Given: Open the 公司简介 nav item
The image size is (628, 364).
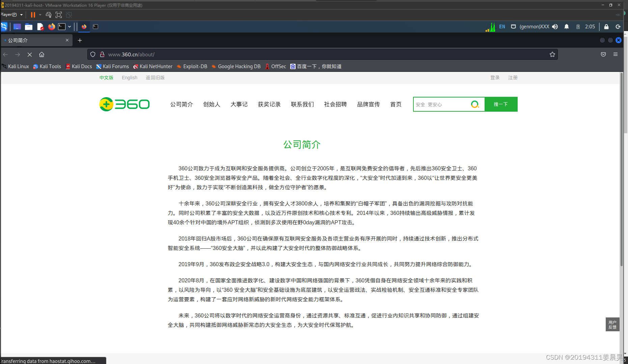Looking at the screenshot, I should 182,104.
